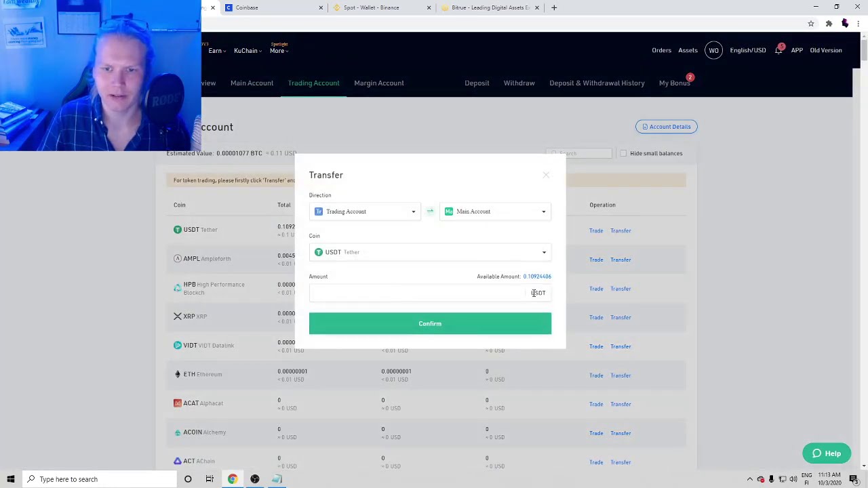Screen dimensions: 868x488
Task: Open Windows Start menu
Action: coord(11,479)
